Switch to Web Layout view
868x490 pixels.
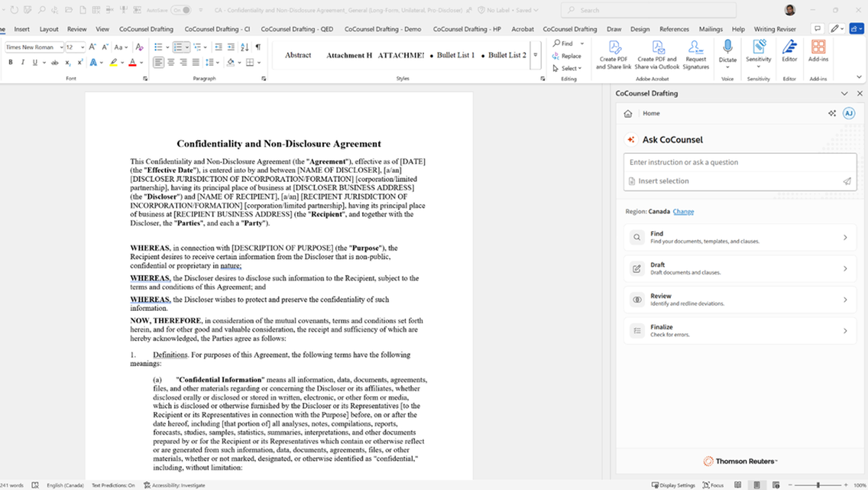coord(774,485)
